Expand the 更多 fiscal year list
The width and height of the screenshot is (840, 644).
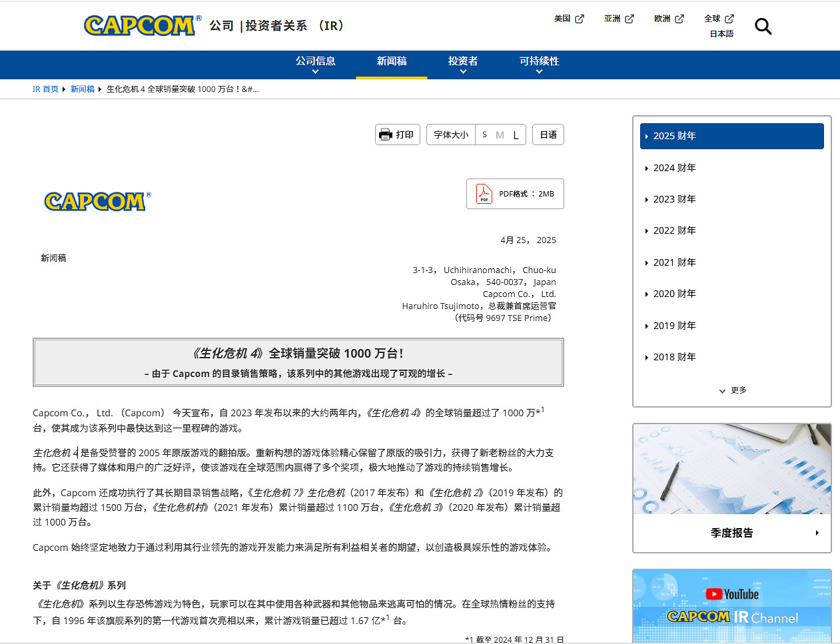tap(731, 390)
